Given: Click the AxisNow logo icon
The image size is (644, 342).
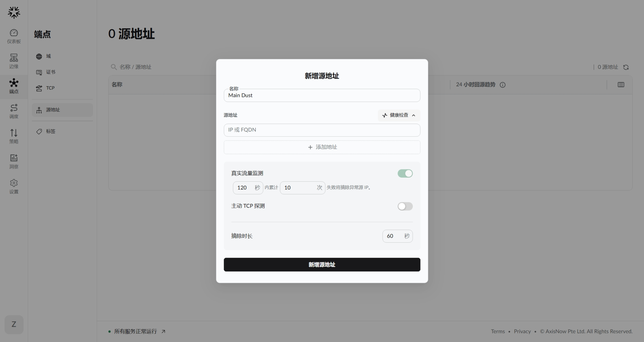Looking at the screenshot, I should click(14, 13).
